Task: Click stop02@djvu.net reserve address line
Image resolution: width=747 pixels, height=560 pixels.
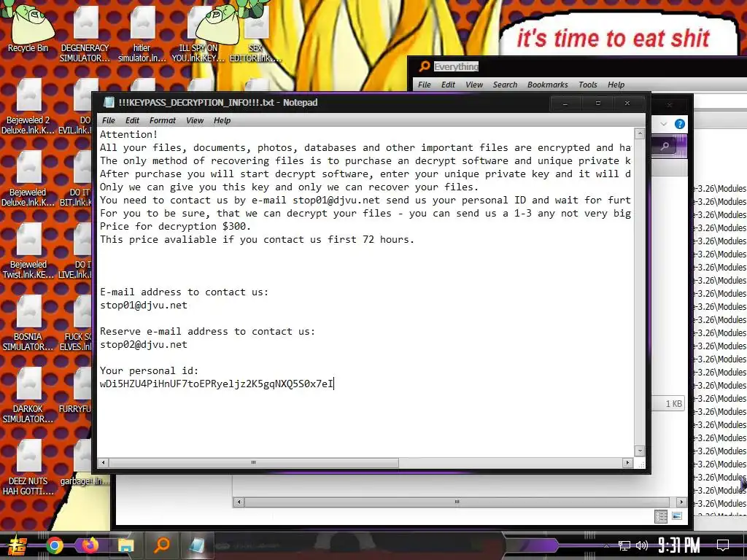Action: 144,345
